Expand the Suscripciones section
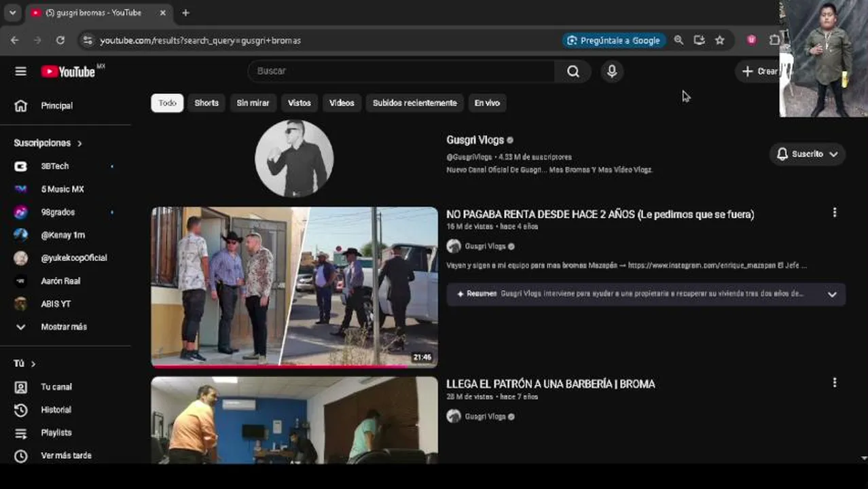This screenshot has width=868, height=489. click(48, 143)
